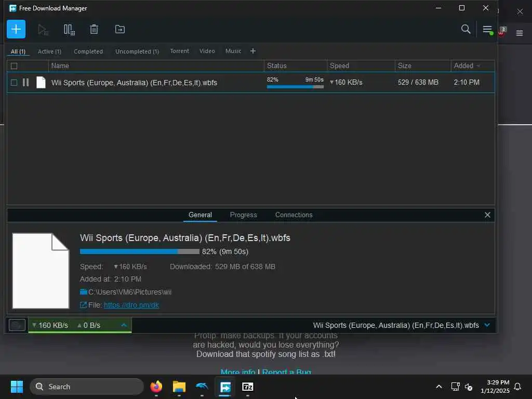This screenshot has width=532, height=399.
Task: Click the Windows taskbar search box
Action: tap(87, 387)
